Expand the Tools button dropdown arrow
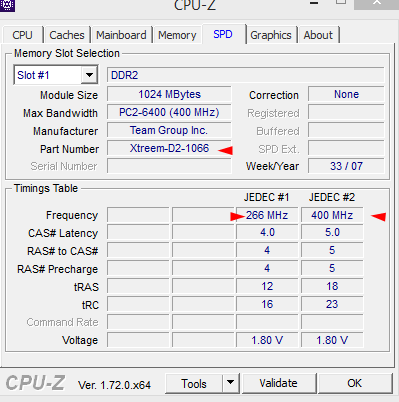 [230, 383]
